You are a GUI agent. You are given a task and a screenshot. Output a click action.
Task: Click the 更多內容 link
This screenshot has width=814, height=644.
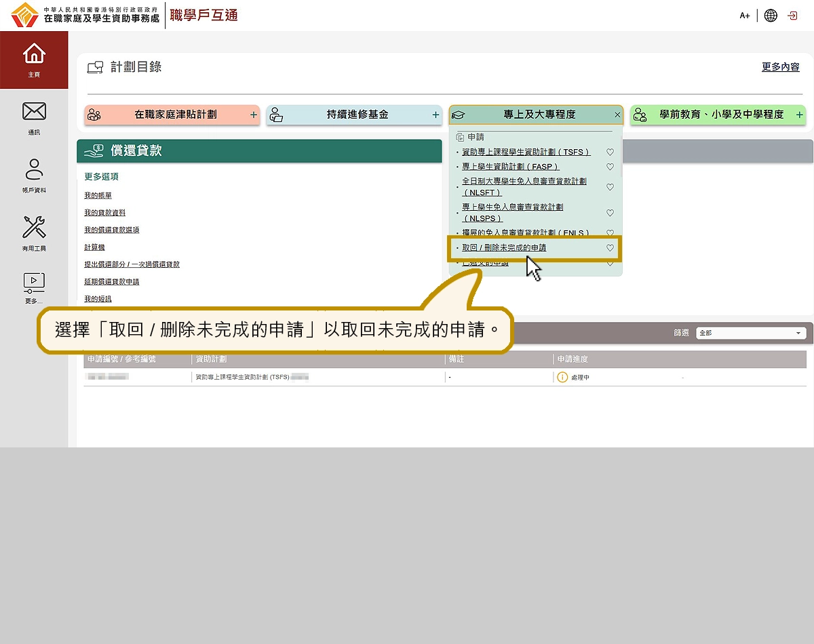coord(780,67)
